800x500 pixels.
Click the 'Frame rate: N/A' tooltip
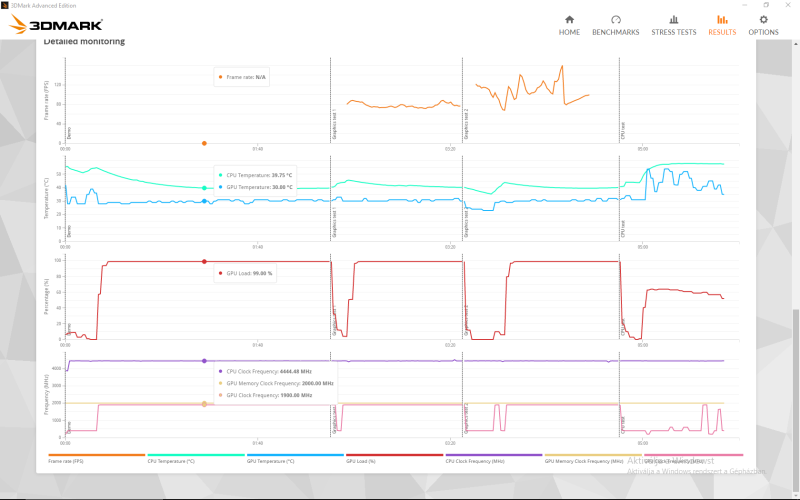click(x=241, y=77)
